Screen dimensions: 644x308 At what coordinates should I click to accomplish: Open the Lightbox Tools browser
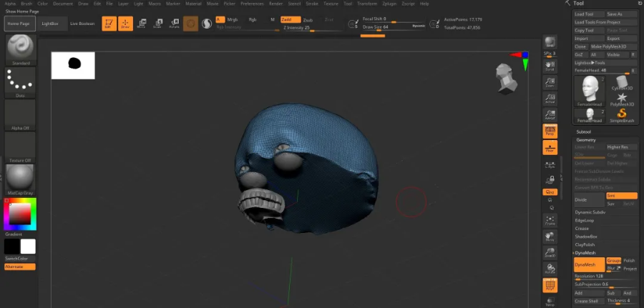605,63
